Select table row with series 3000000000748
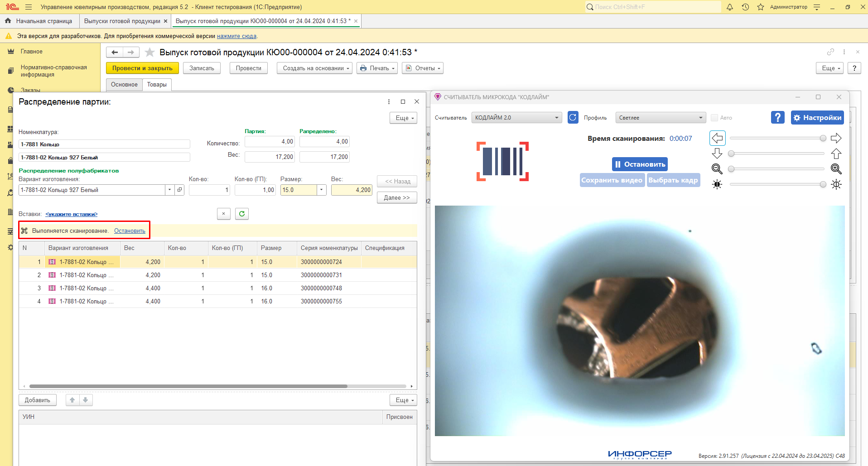 217,288
